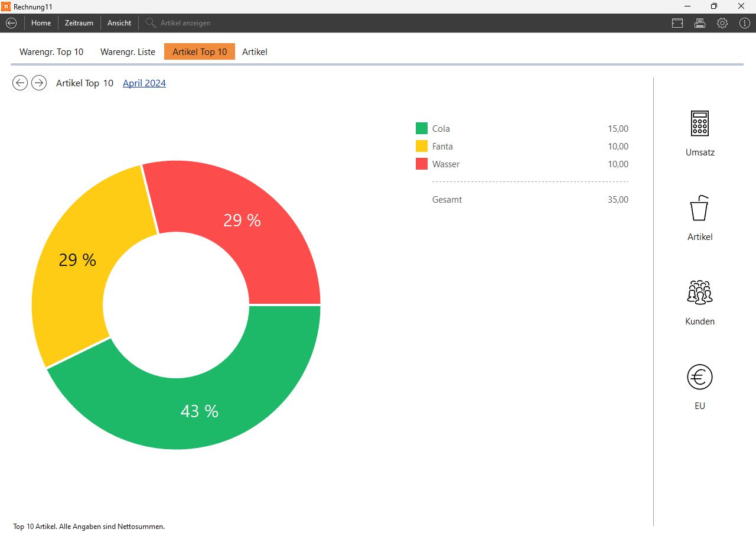
Task: Switch to Warengr. Top 10 tab
Action: point(51,52)
